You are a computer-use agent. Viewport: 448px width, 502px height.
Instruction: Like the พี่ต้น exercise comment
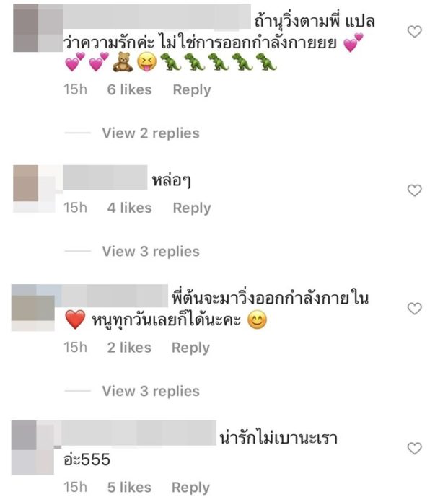(414, 309)
